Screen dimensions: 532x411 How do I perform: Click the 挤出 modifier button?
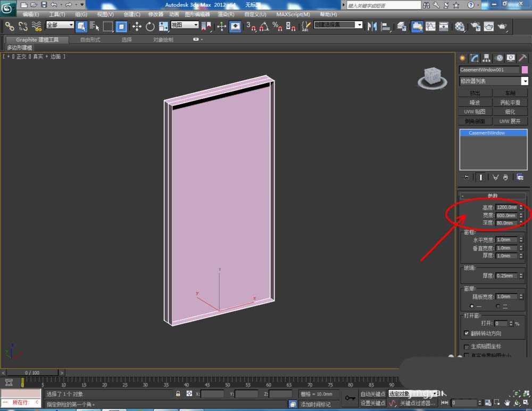coord(475,93)
